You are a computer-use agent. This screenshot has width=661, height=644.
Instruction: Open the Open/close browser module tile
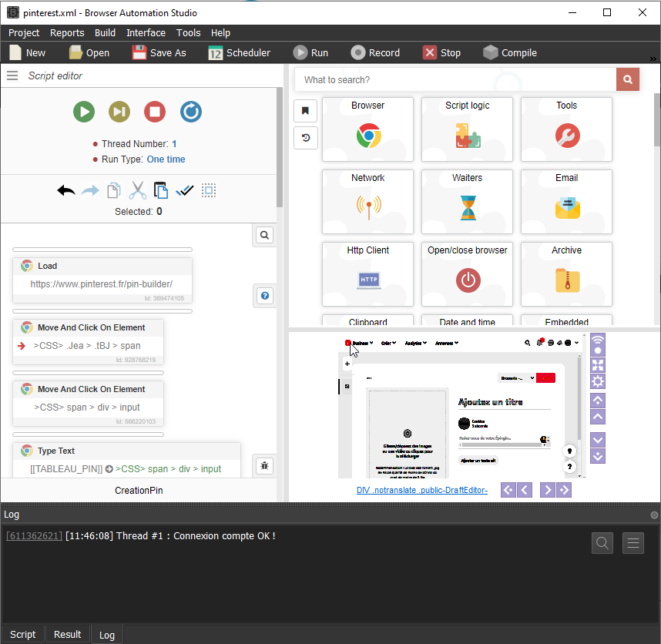[x=467, y=274]
